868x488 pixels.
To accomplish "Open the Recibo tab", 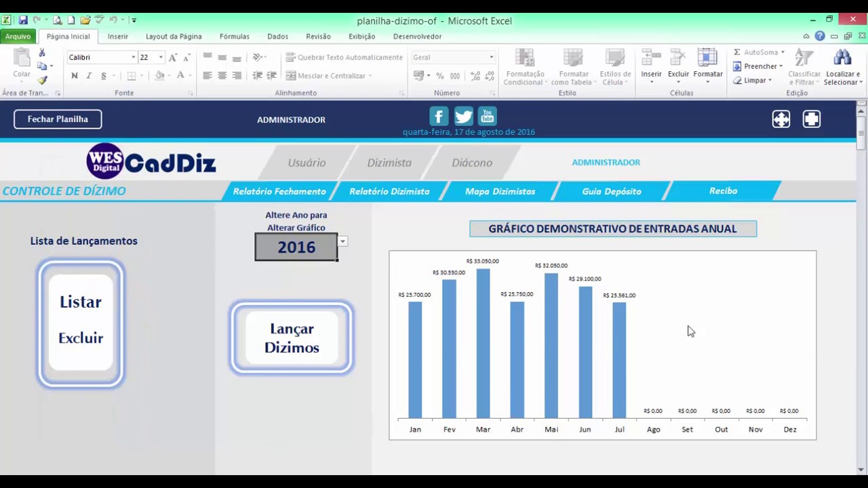I will pos(724,191).
